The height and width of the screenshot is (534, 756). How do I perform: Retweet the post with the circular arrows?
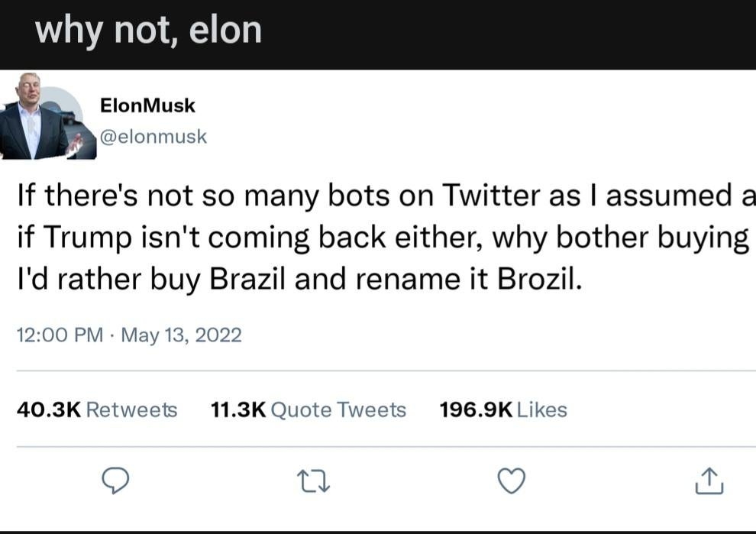313,481
